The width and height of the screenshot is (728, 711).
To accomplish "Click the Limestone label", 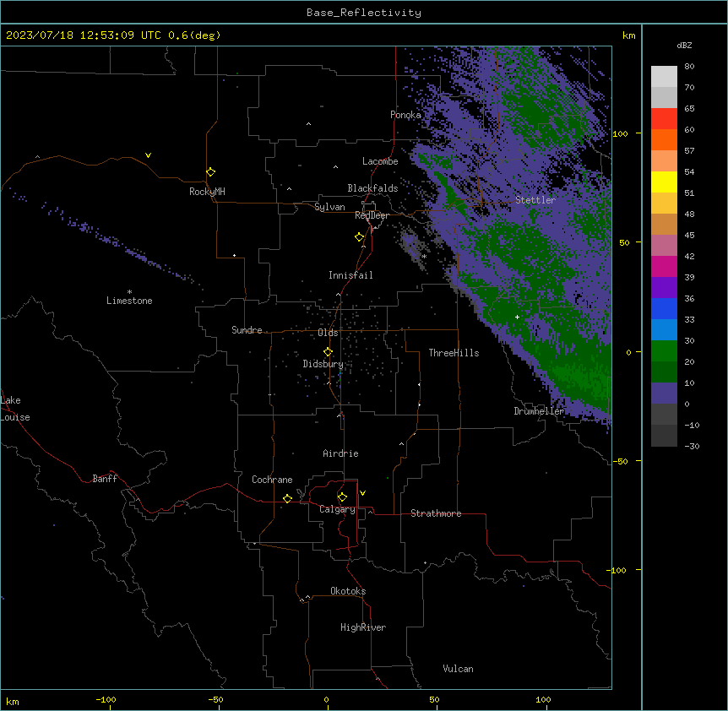I will pyautogui.click(x=129, y=301).
